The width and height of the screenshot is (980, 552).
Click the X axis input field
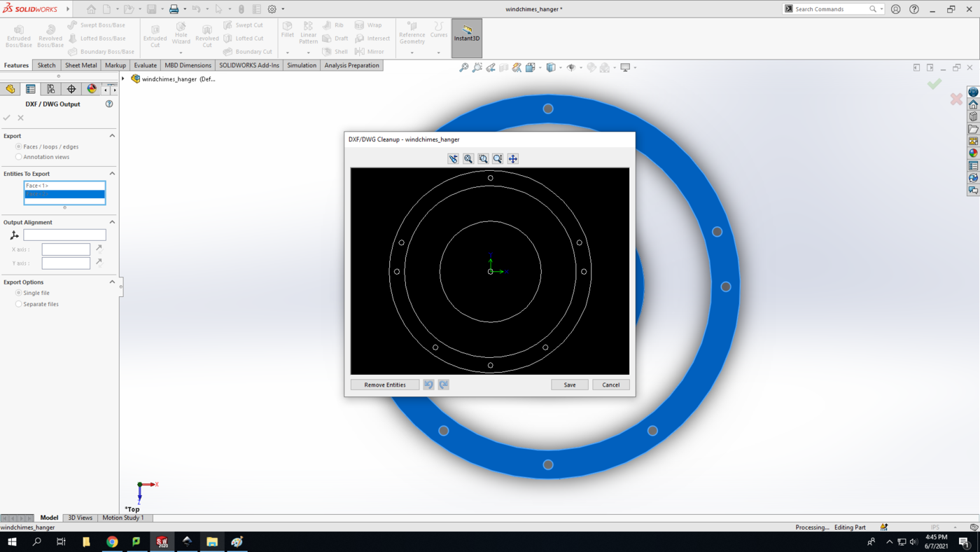[66, 249]
